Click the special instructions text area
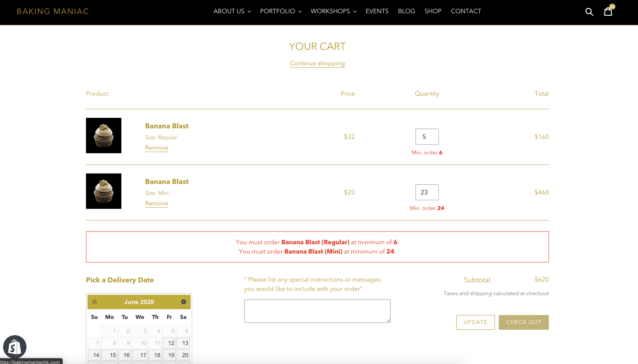This screenshot has height=364, width=638. pyautogui.click(x=317, y=311)
